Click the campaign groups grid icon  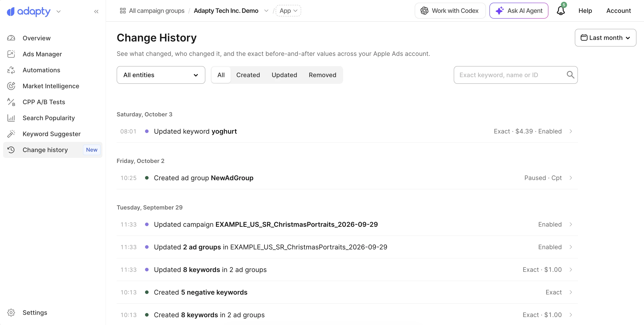[x=123, y=11]
